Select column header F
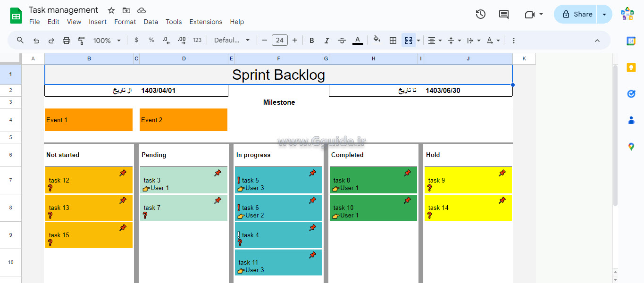Screen dimensions: 644x283 point(278,58)
